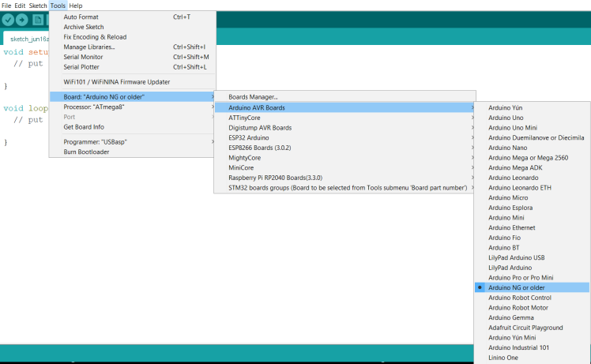
Task: Select Arduino Leonardo ETH
Action: point(533,188)
